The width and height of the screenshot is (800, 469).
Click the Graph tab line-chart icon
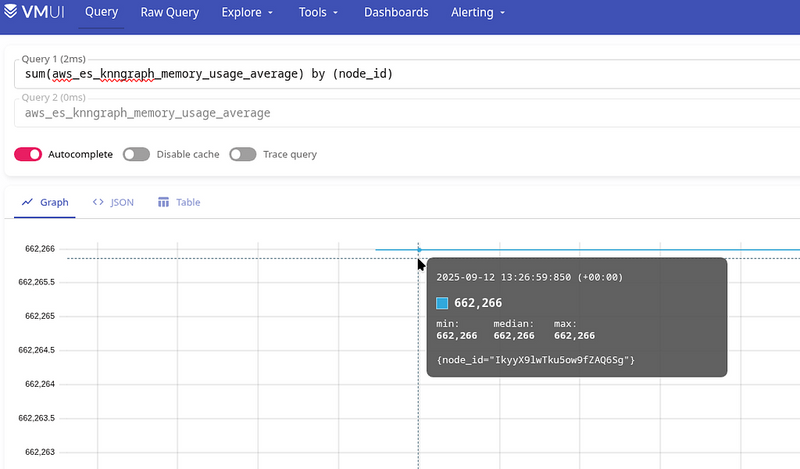click(28, 202)
